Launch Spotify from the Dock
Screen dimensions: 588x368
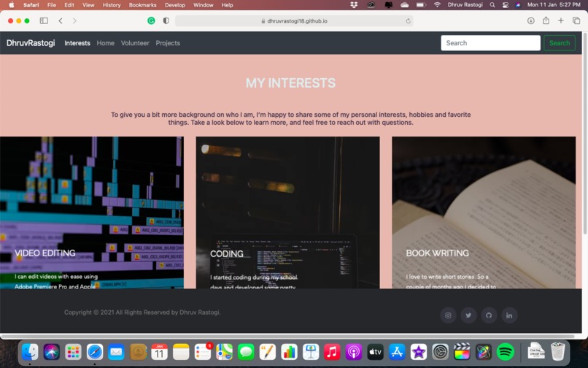[x=505, y=352]
